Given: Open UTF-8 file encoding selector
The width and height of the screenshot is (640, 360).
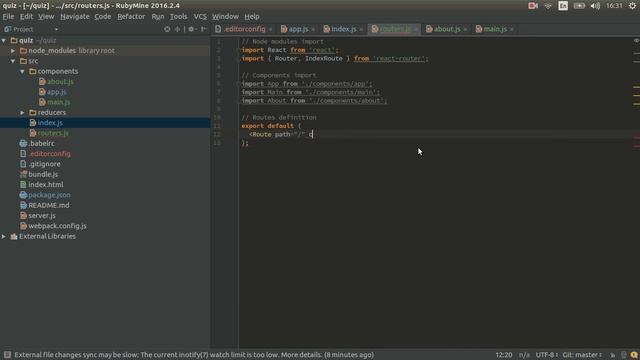Looking at the screenshot, I should 547,355.
